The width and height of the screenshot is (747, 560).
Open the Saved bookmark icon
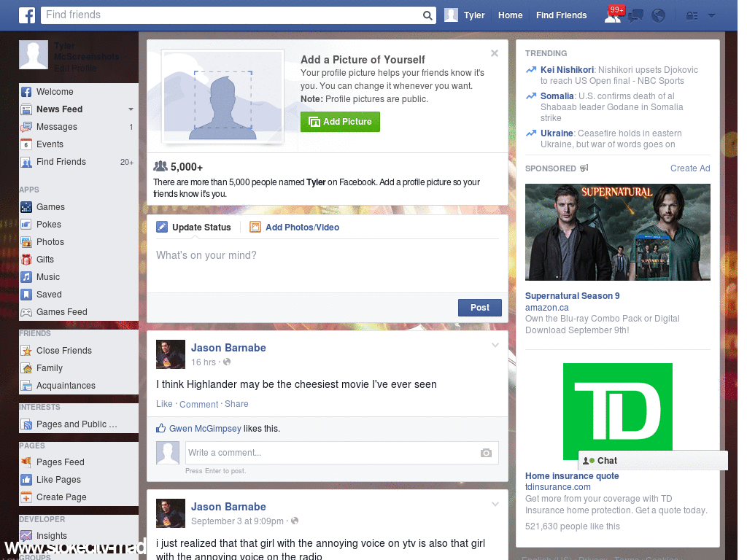point(26,295)
